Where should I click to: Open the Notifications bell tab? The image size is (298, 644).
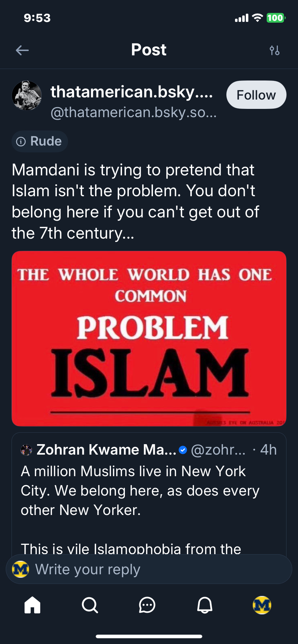(x=205, y=605)
